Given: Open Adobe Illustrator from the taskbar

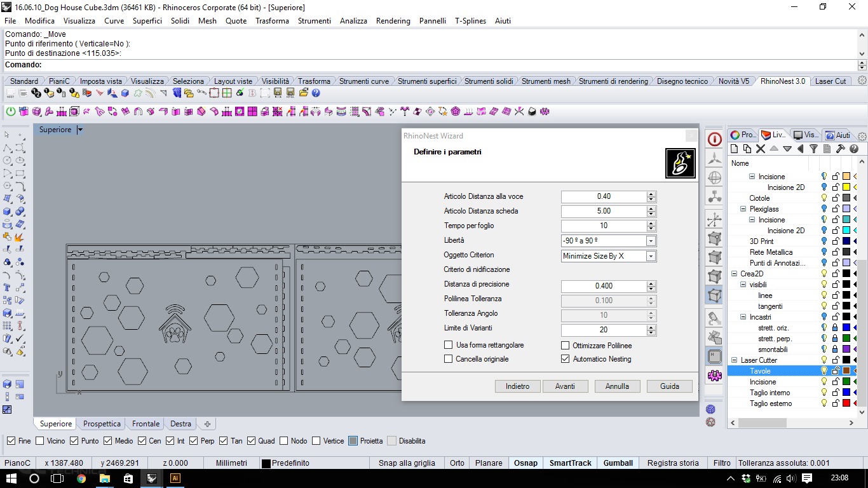Looking at the screenshot, I should 175,478.
